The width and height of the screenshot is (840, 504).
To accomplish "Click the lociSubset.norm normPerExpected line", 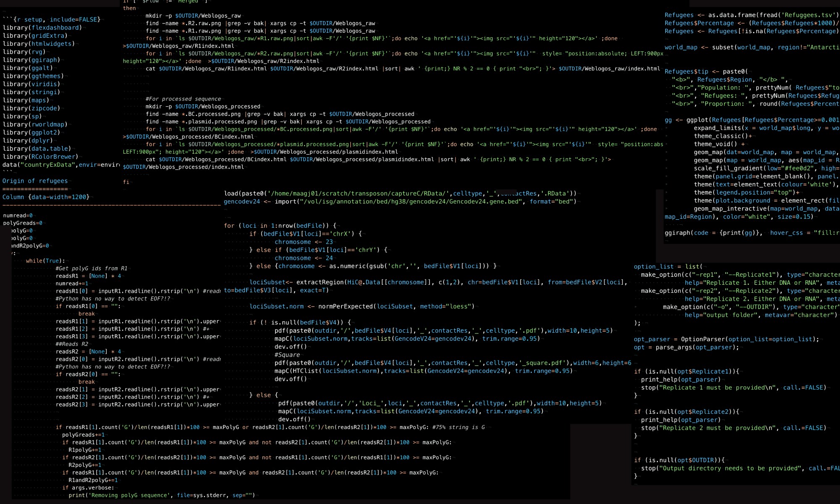I will pos(361,307).
